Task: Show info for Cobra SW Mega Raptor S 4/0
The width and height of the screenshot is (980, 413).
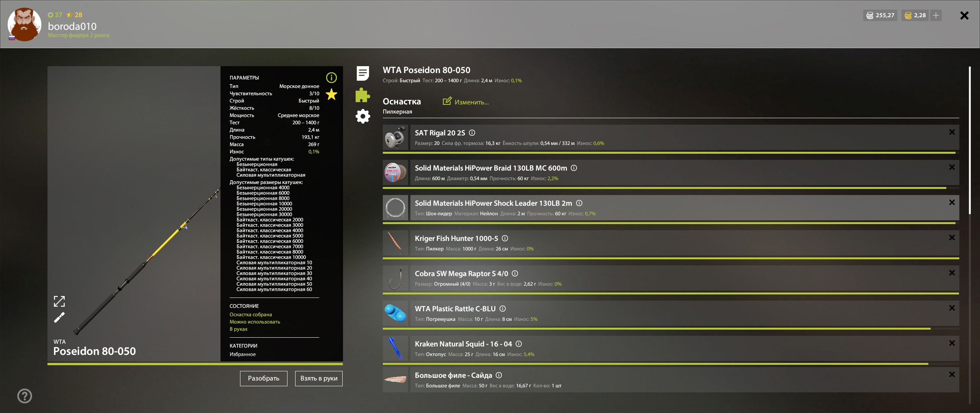Action: [515, 273]
